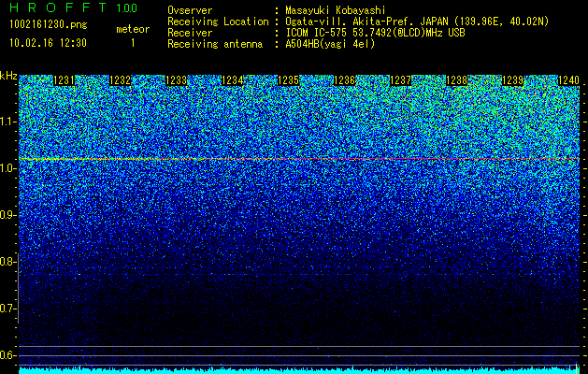Click the 1236 time marker
This screenshot has height=374, width=588.
[344, 80]
